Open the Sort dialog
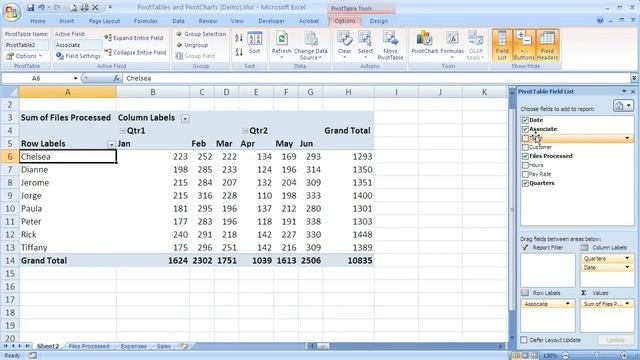This screenshot has height=360, width=640. point(255,43)
